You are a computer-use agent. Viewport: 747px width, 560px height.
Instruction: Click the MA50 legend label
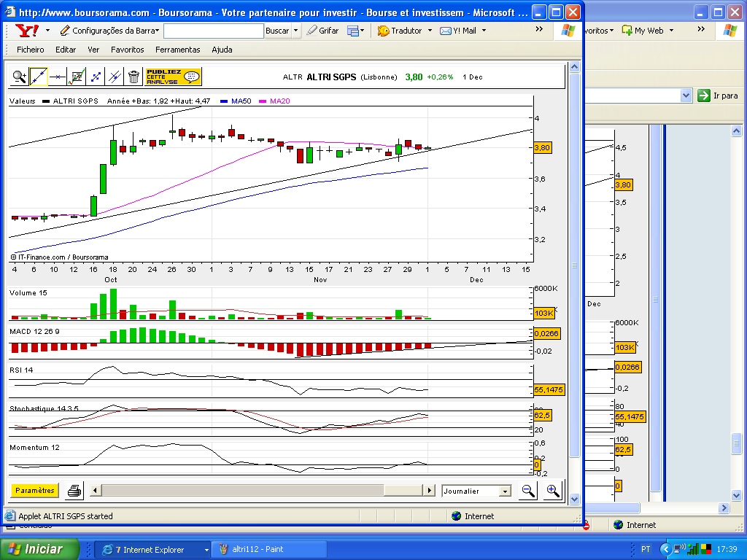[x=241, y=101]
